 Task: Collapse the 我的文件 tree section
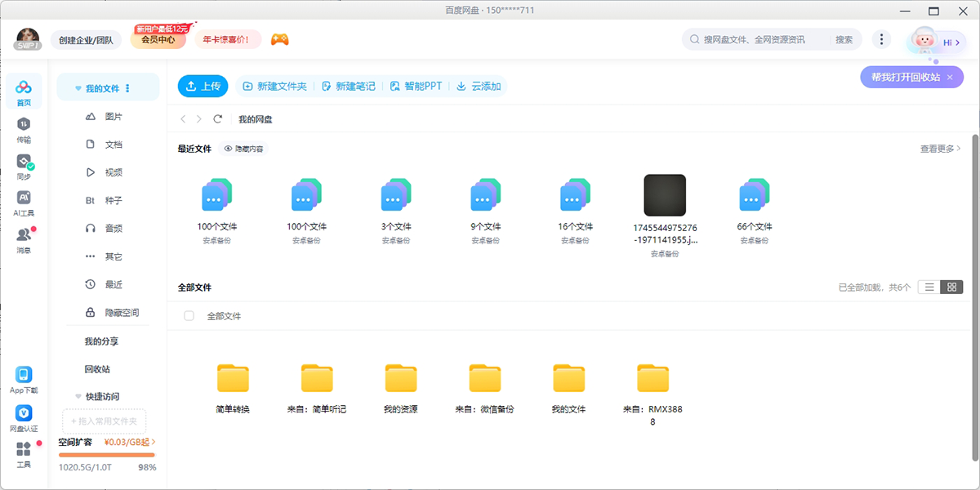point(78,88)
